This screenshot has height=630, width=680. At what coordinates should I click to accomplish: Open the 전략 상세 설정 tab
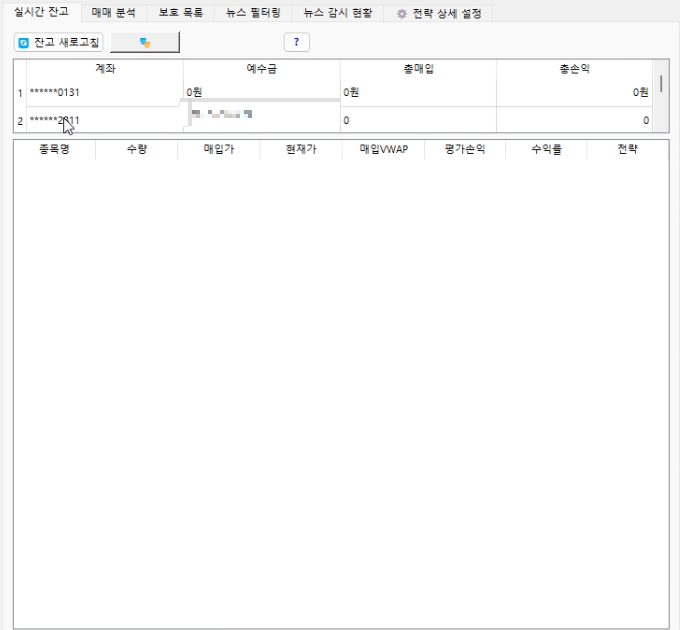[x=438, y=13]
